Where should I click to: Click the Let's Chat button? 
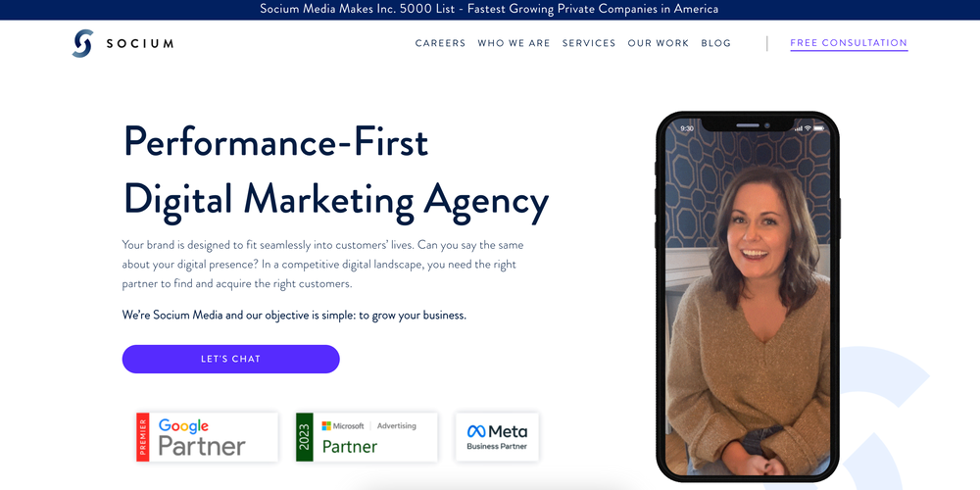click(x=230, y=360)
